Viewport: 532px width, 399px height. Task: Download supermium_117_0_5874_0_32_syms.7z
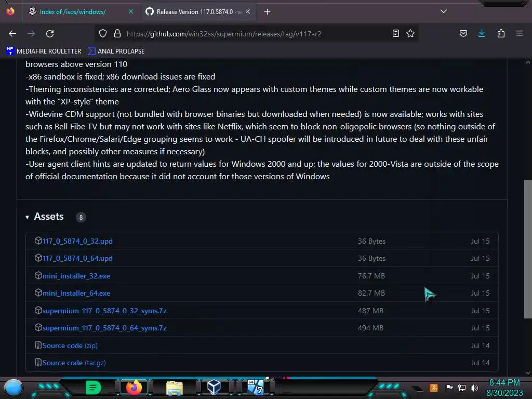[x=104, y=311]
